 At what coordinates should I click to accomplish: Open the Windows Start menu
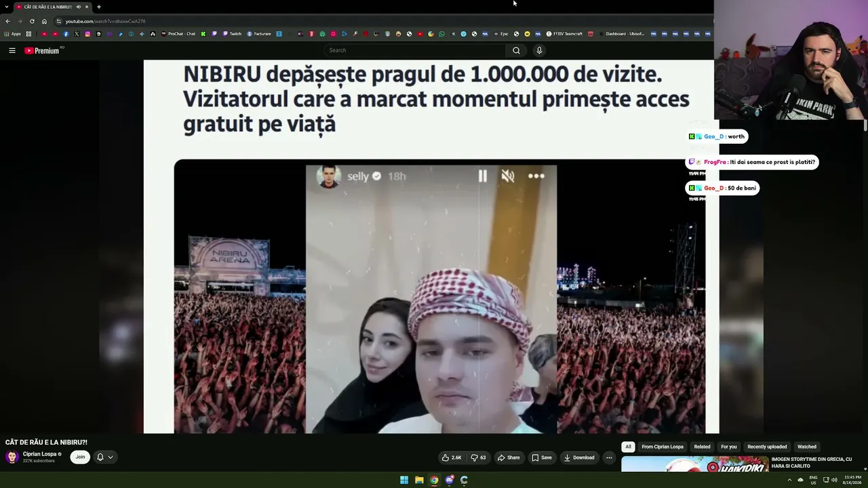pos(404,480)
